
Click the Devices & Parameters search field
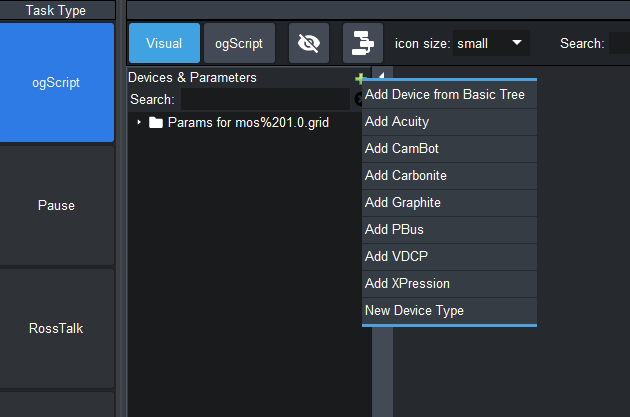point(264,99)
